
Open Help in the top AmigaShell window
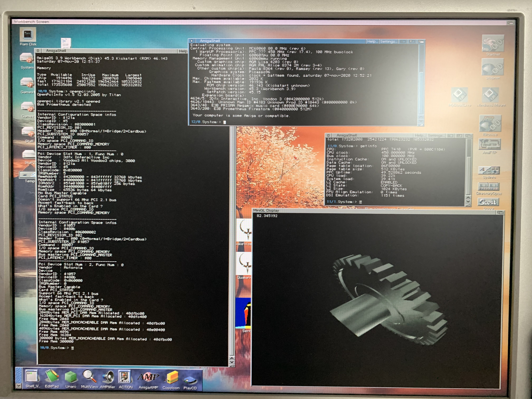372,41
